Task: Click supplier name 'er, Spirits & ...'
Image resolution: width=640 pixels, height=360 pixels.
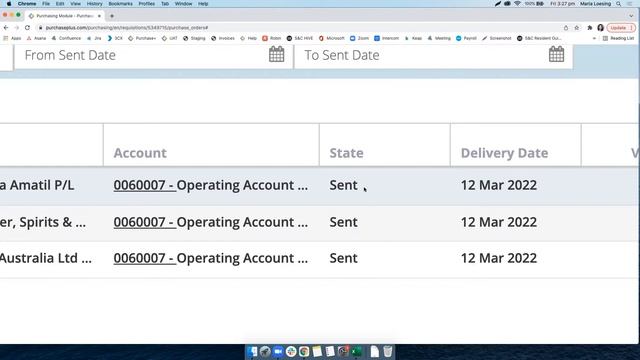Action: point(43,222)
